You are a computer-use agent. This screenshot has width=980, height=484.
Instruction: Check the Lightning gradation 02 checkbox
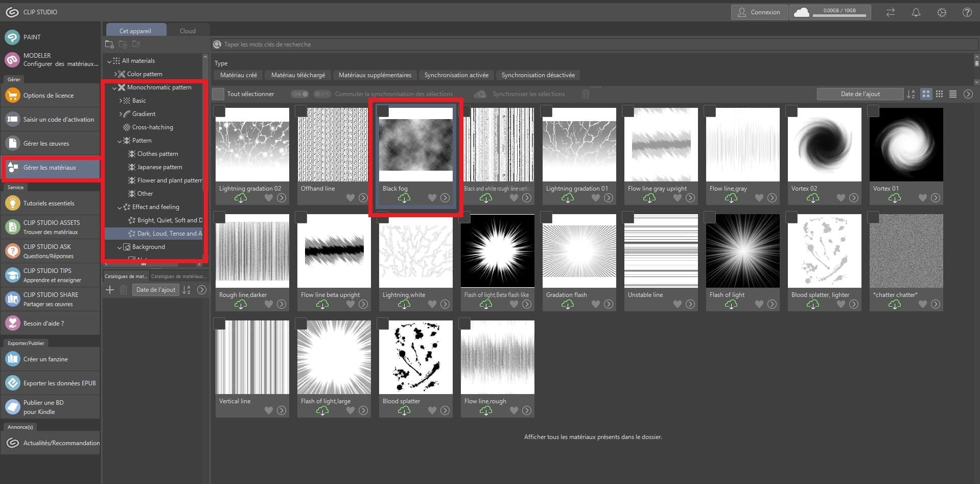219,111
